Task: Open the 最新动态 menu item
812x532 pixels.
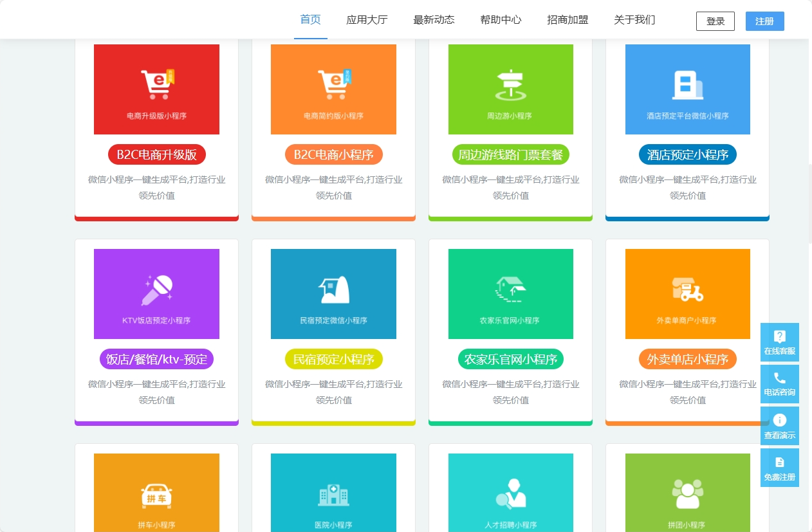Action: (x=434, y=20)
